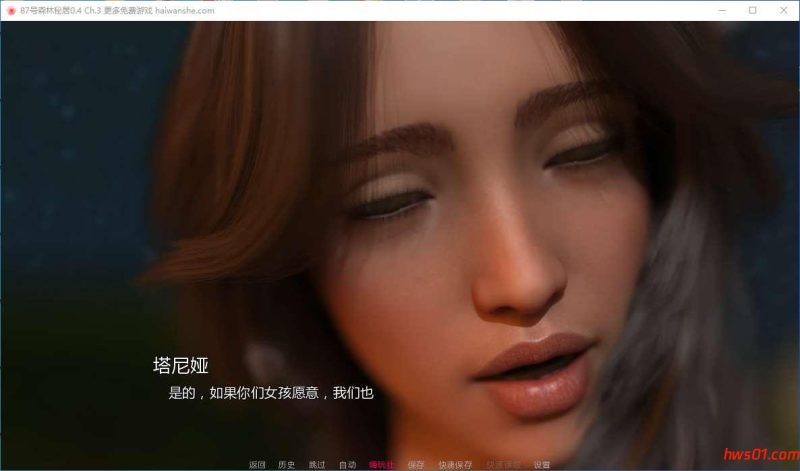Open the 历史 (History) log

287,464
